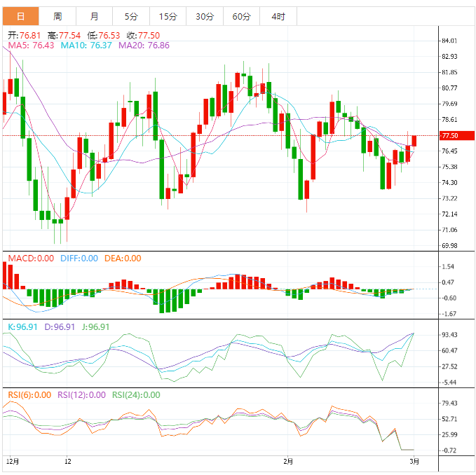This screenshot has height=475, width=476.
Task: Choose the 30分 interval tab
Action: pyautogui.click(x=205, y=16)
